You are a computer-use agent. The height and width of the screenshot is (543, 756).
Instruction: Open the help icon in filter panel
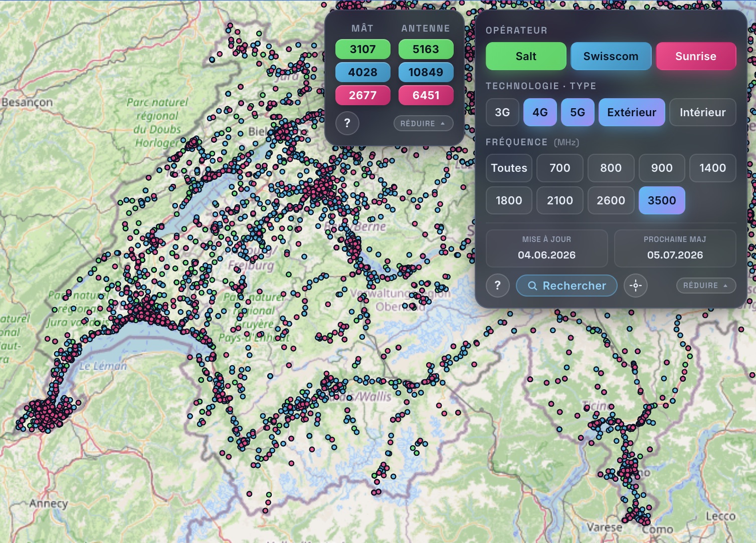coord(497,286)
